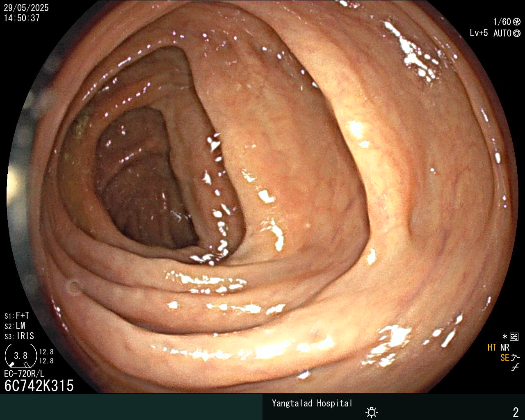
Task: Click the yellow SE indicator
Action: click(x=504, y=358)
